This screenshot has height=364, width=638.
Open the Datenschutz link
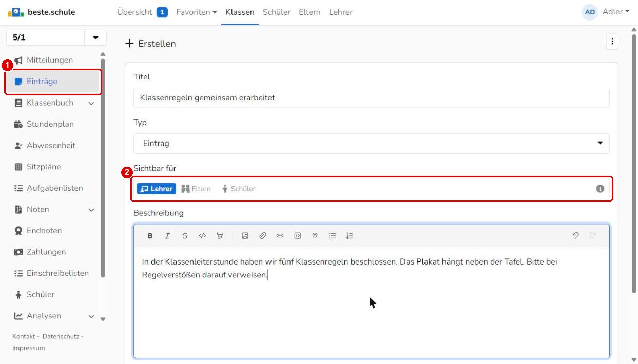click(x=60, y=336)
